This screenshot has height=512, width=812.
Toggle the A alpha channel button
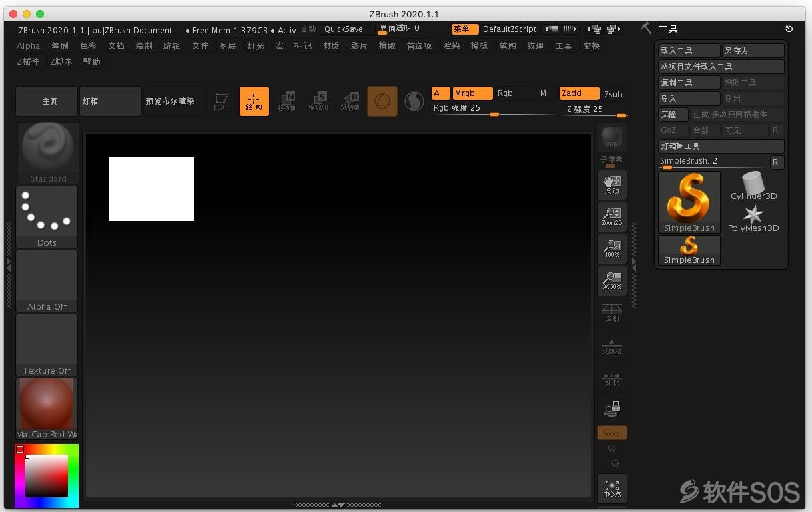pyautogui.click(x=440, y=93)
